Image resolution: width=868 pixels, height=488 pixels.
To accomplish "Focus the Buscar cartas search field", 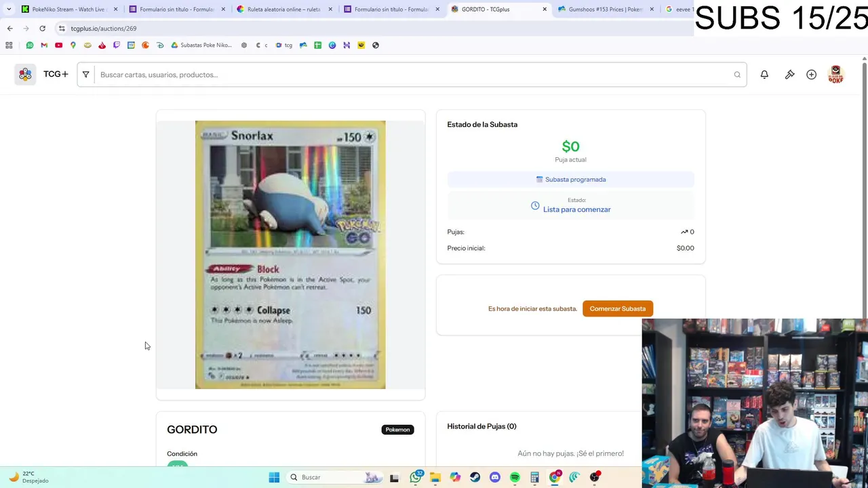I will click(x=414, y=75).
